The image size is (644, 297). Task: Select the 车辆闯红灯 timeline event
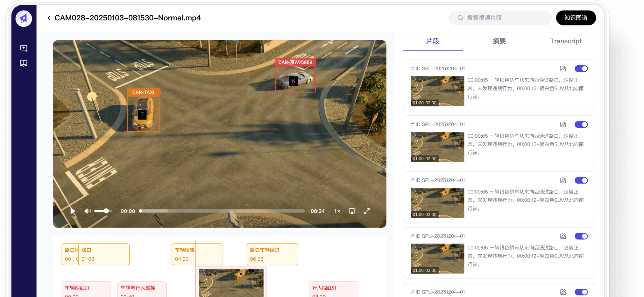coord(86,289)
